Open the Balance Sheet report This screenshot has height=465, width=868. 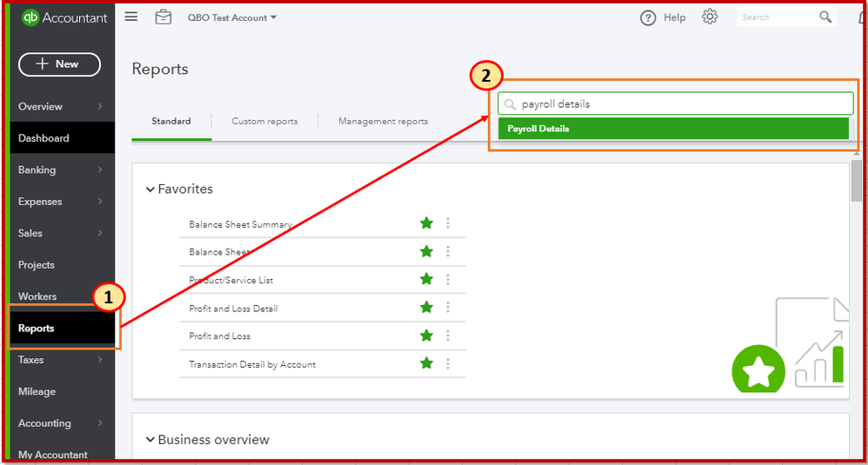click(220, 252)
